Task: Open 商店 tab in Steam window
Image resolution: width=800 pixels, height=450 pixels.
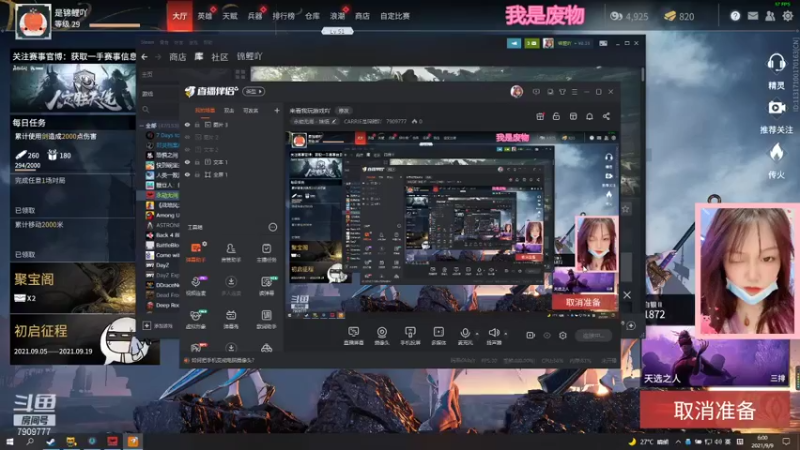Action: pyautogui.click(x=178, y=57)
